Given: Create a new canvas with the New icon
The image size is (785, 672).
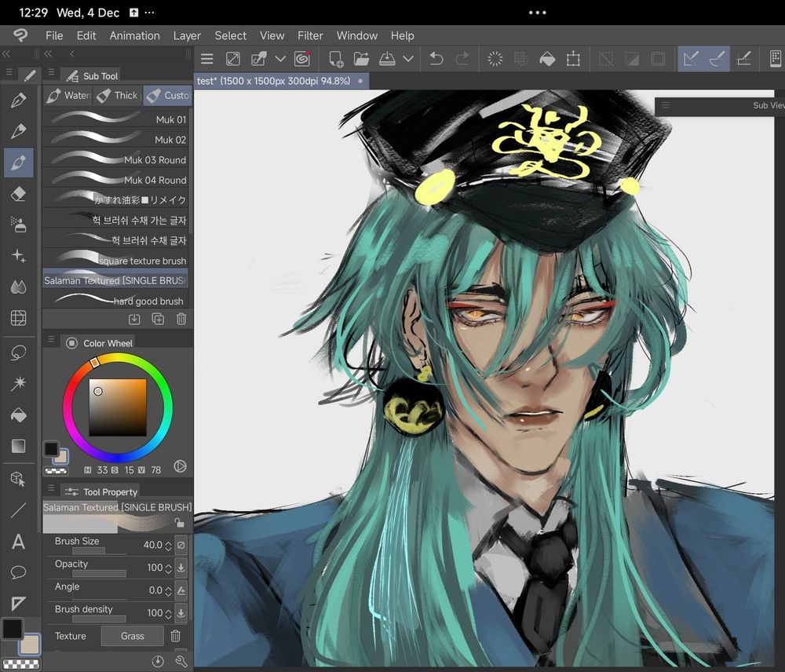Looking at the screenshot, I should (x=335, y=59).
